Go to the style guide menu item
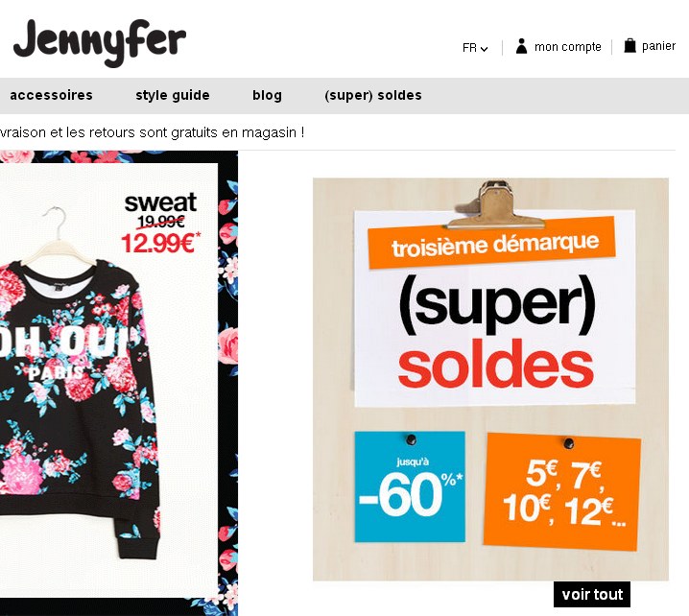Viewport: 689px width, 616px height. pos(173,95)
